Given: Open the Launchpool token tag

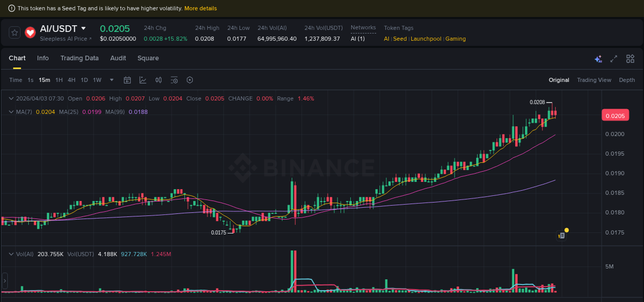Looking at the screenshot, I should pos(426,39).
